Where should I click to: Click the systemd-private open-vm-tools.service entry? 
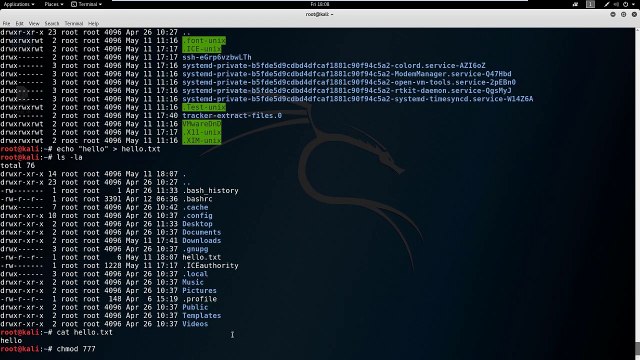[x=349, y=82]
